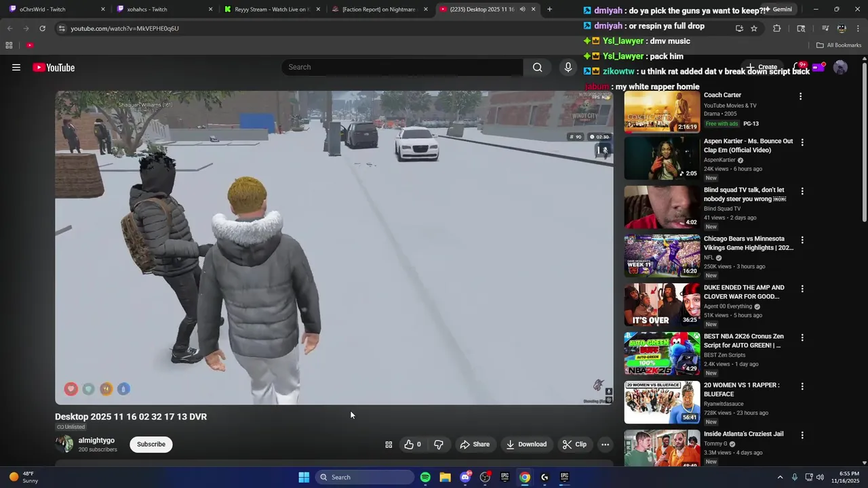The height and width of the screenshot is (488, 868).
Task: Like the video with thumbs up
Action: click(x=412, y=445)
